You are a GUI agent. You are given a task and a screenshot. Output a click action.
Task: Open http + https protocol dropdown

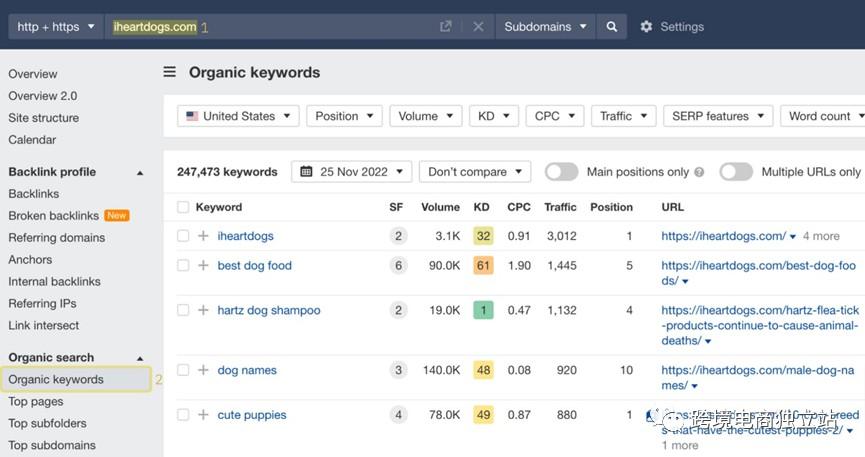coord(56,26)
